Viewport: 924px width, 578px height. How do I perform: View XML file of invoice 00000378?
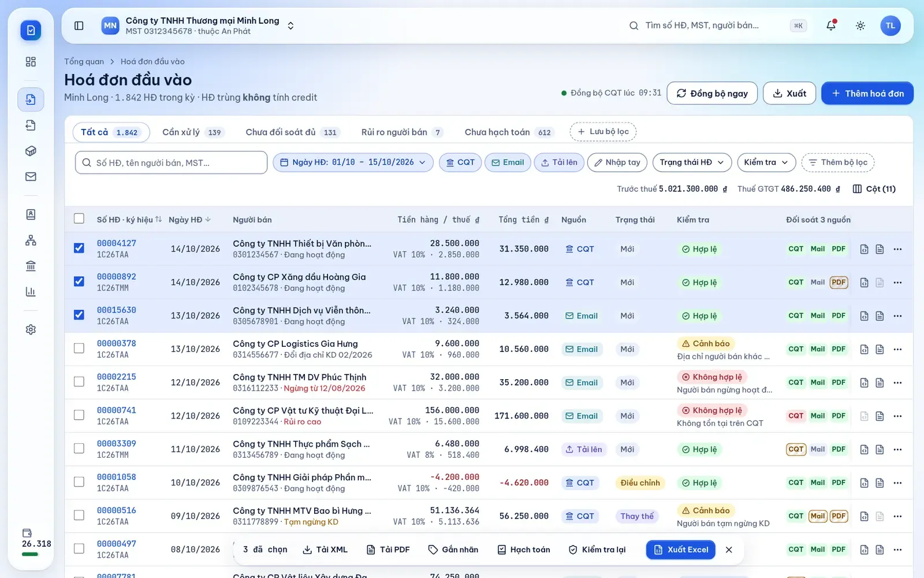click(864, 350)
